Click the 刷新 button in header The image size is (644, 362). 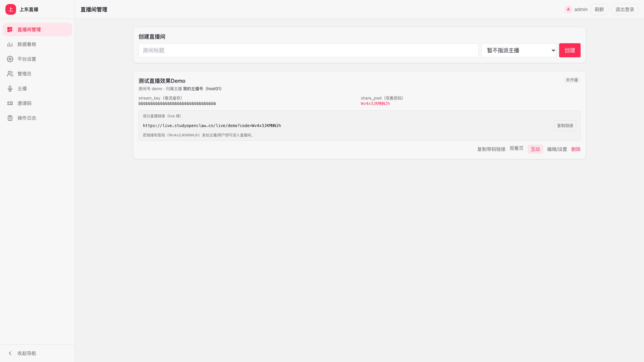[x=599, y=9]
